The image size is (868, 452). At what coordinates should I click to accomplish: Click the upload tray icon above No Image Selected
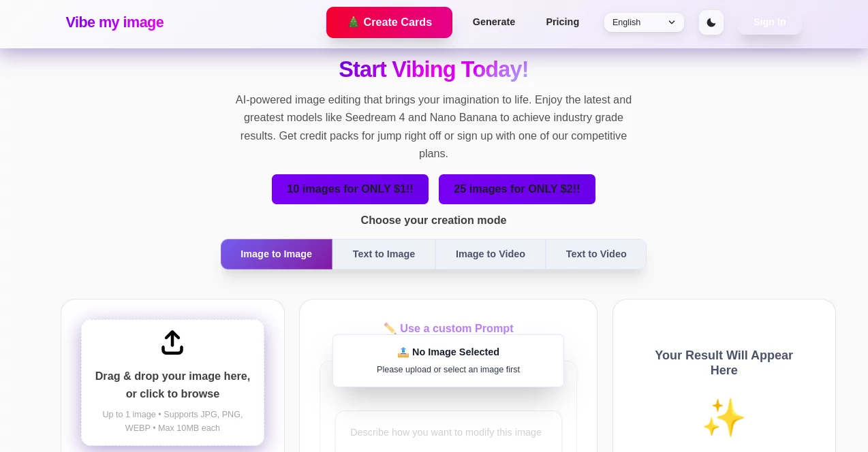click(403, 352)
